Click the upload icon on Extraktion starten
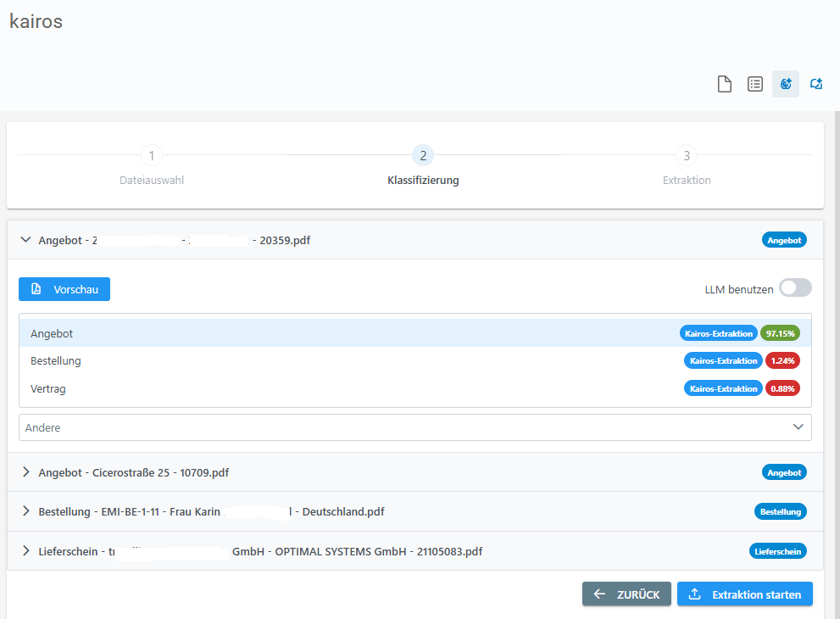The height and width of the screenshot is (619, 840). (x=695, y=594)
